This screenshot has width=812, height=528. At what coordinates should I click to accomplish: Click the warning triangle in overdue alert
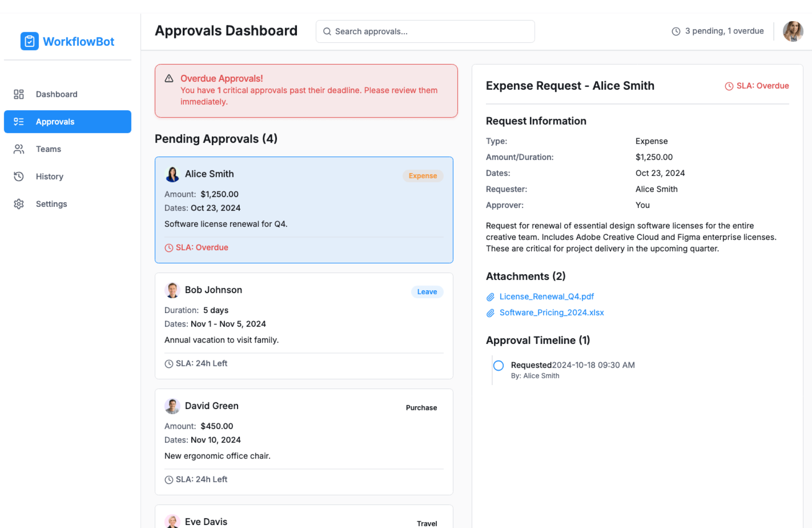pyautogui.click(x=169, y=78)
